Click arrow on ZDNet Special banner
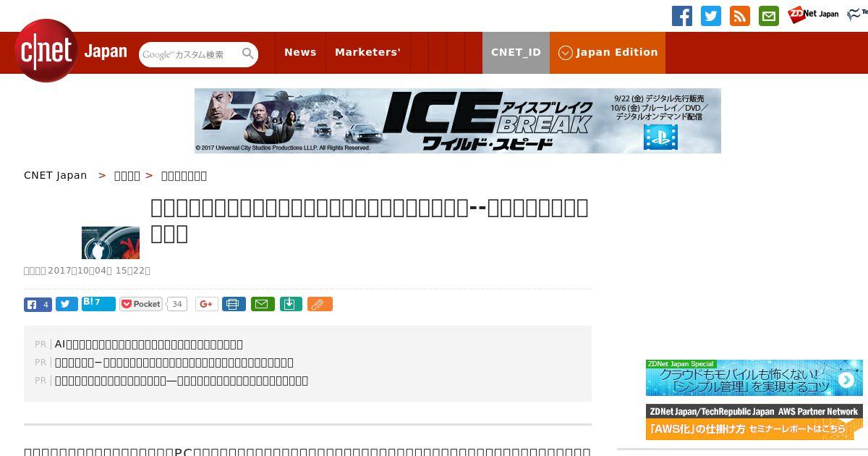Screen dimensions: 868x456 click(x=846, y=380)
